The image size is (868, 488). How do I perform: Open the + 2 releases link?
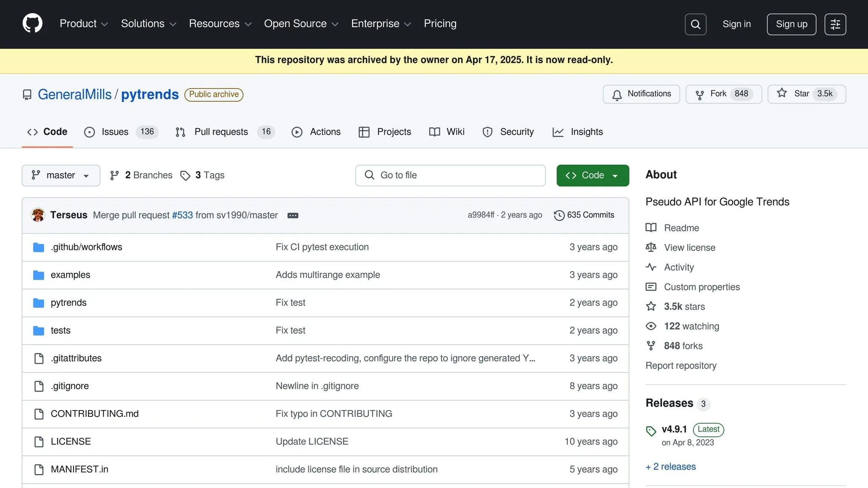[670, 466]
